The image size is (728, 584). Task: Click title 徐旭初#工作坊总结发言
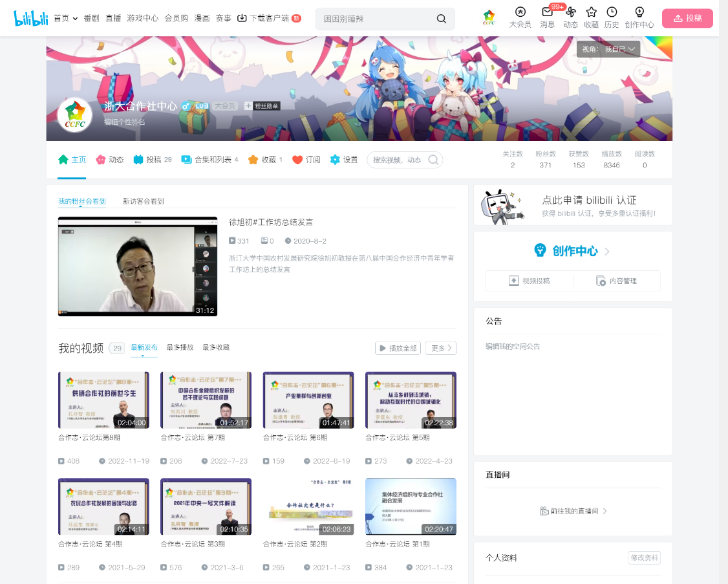[271, 222]
